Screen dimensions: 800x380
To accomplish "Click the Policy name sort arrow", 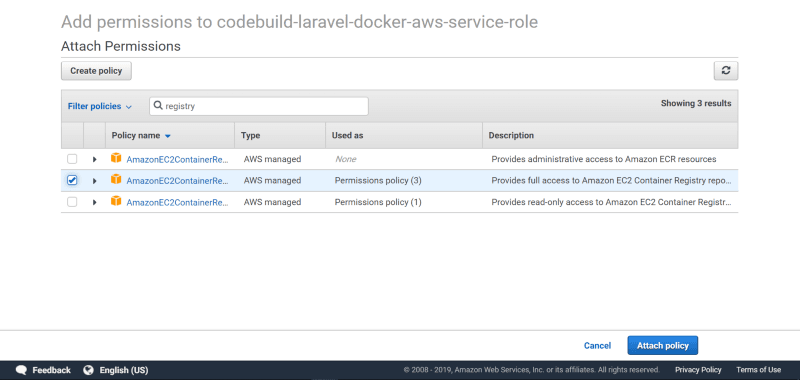I will 168,136.
